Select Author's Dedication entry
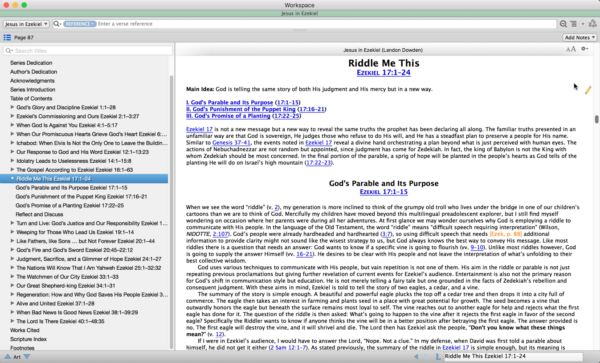 click(x=33, y=72)
